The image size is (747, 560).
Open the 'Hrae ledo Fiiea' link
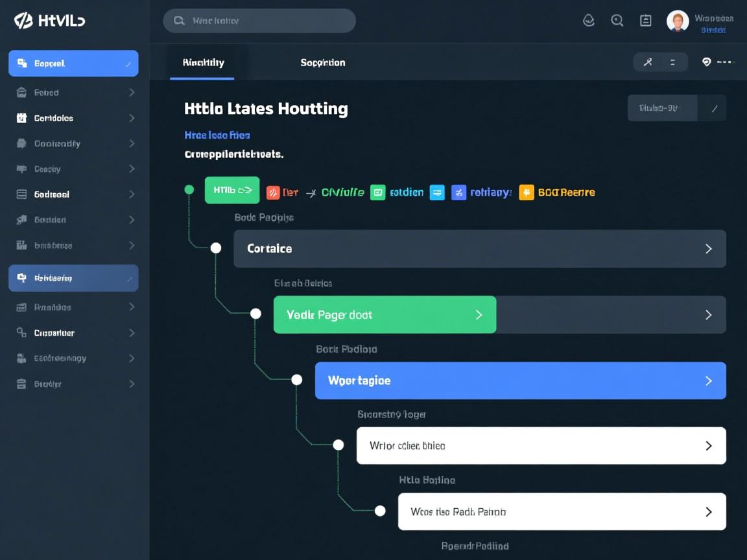217,135
